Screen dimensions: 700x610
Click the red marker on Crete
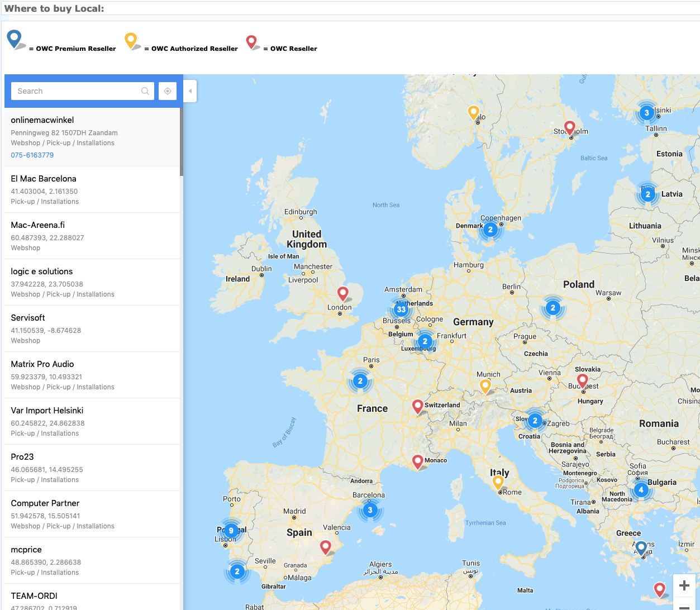coord(660,590)
